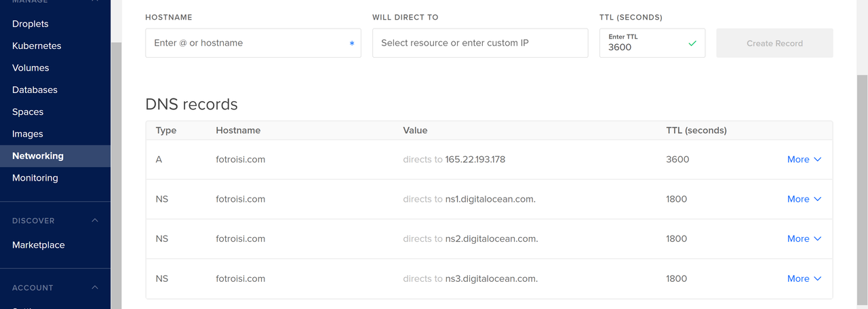Click the green checkmark in TTL field
This screenshot has width=868, height=309.
[692, 43]
